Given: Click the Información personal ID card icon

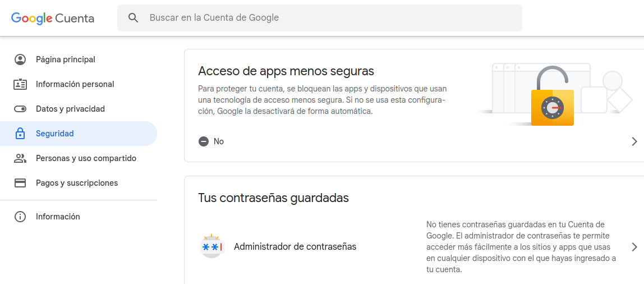Looking at the screenshot, I should (x=20, y=84).
